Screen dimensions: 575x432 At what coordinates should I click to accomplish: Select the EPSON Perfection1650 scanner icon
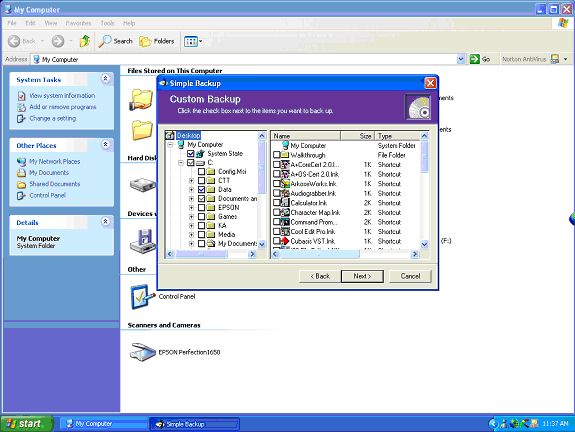coord(143,352)
